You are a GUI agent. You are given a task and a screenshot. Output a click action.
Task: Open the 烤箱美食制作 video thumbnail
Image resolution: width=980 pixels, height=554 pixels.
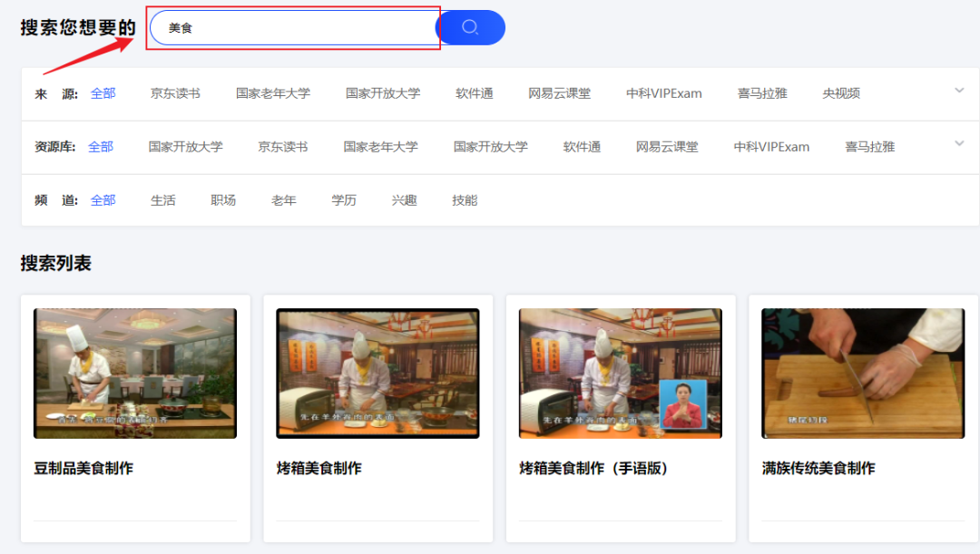pos(377,374)
